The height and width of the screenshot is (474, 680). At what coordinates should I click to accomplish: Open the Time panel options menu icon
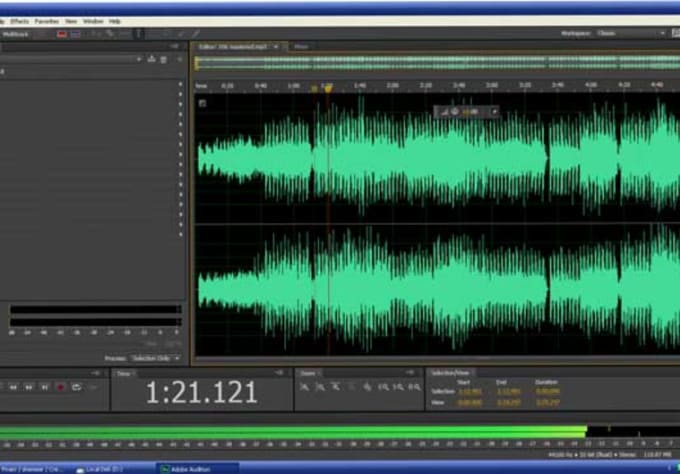(x=279, y=373)
